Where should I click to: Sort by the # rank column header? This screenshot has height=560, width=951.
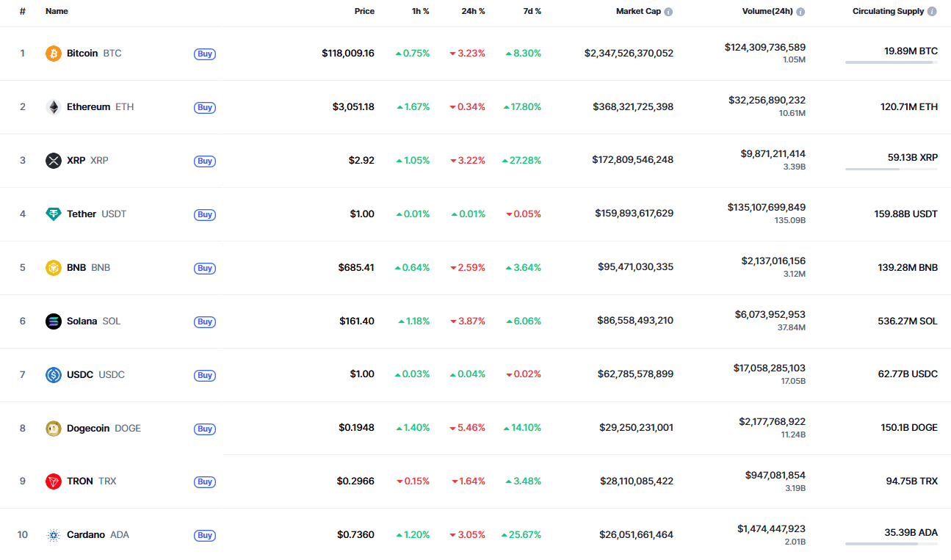pos(23,12)
